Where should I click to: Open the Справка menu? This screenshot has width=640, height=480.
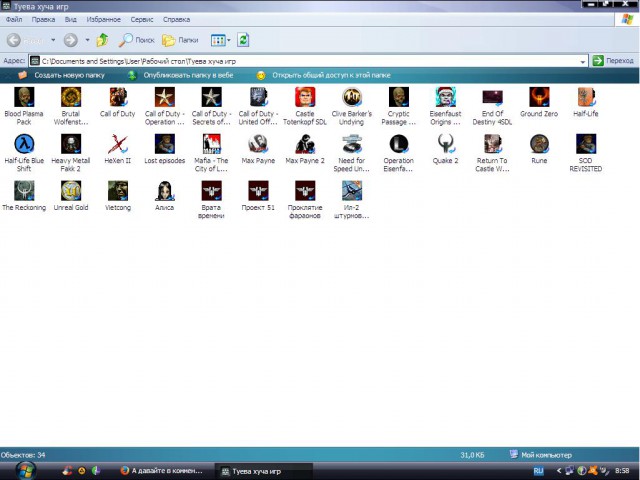[176, 20]
